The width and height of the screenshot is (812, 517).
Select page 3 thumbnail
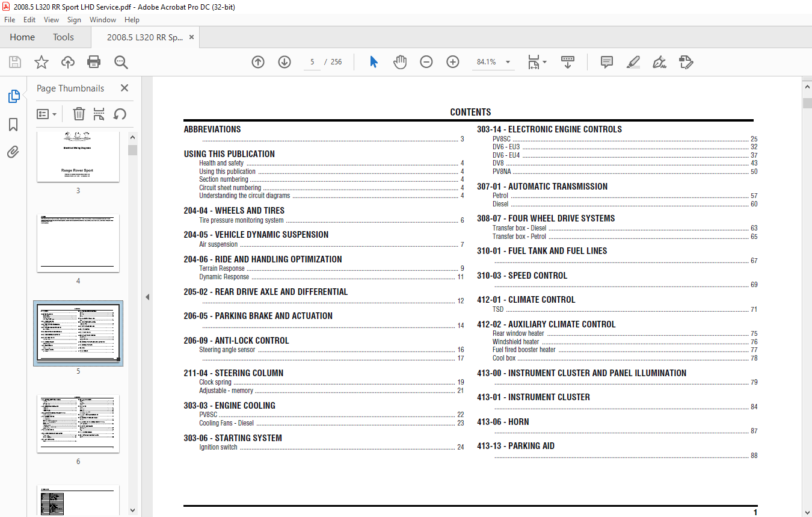click(78, 156)
